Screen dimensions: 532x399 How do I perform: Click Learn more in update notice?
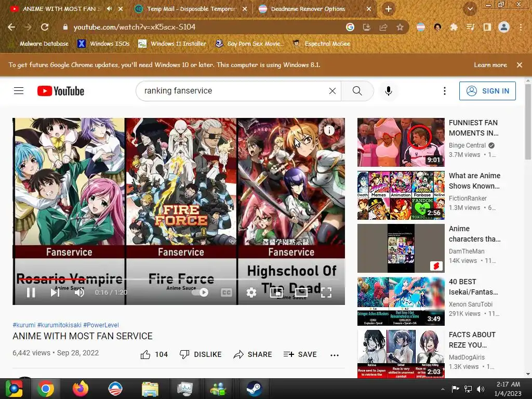coord(490,65)
